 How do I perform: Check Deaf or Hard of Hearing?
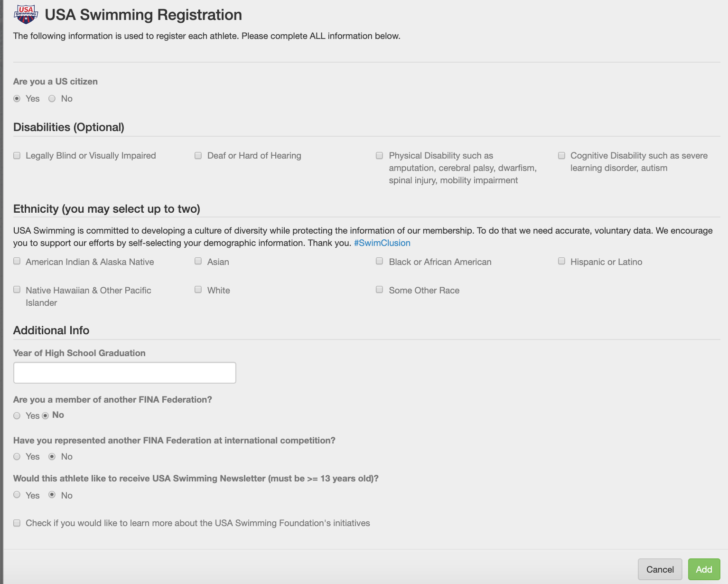coord(198,156)
